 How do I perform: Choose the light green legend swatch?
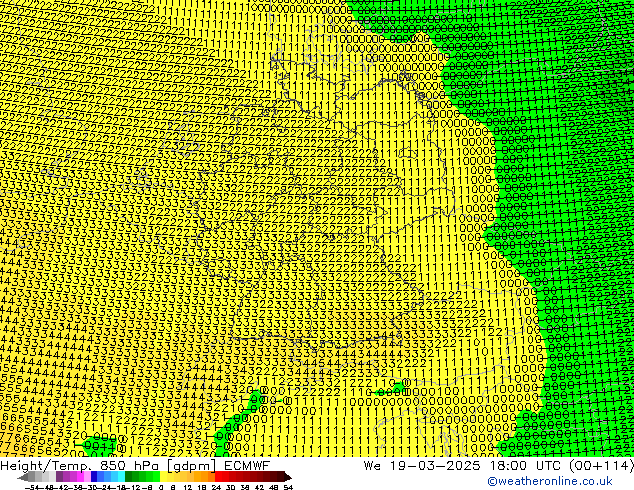152,477
